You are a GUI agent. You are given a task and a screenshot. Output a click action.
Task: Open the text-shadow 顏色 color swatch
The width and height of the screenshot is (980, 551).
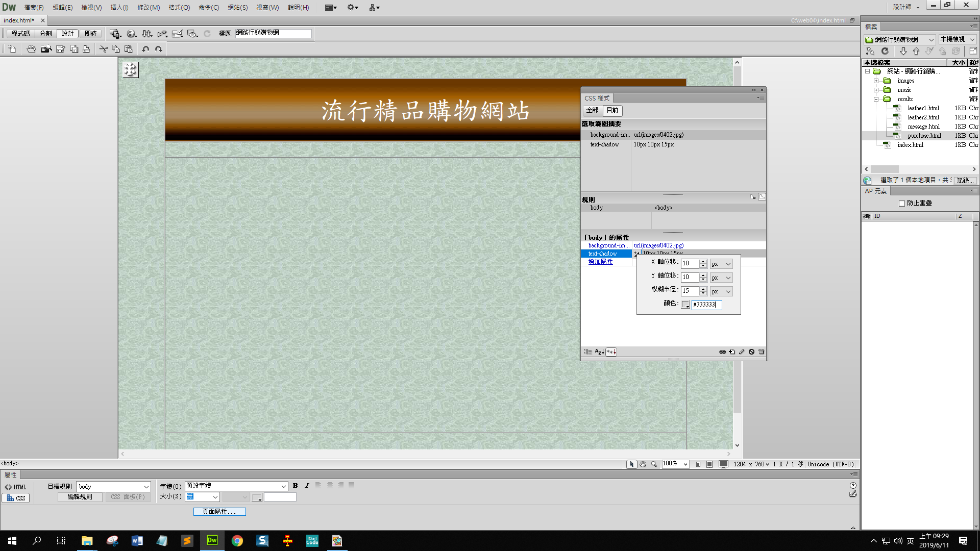[x=685, y=305]
